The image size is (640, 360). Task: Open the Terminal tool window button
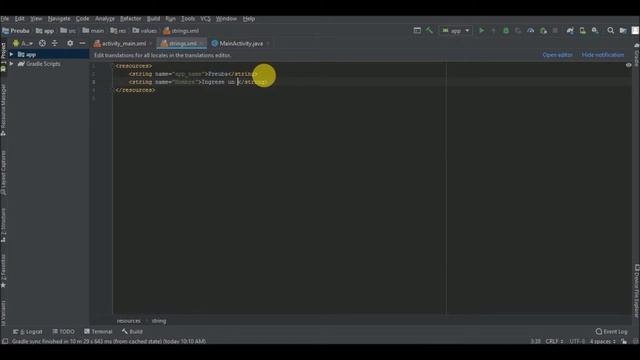click(x=98, y=331)
